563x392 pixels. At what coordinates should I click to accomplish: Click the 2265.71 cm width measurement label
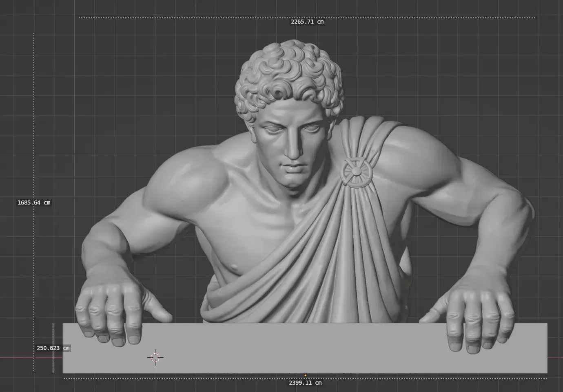307,22
